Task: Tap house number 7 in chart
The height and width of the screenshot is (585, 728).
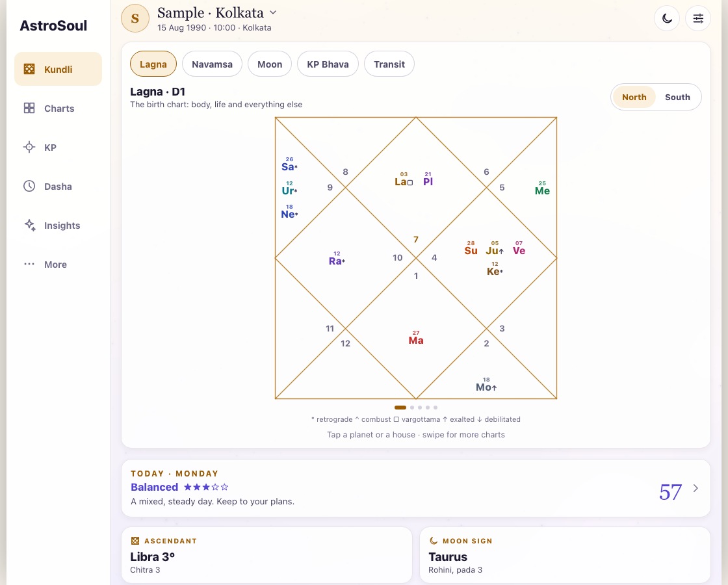Action: pyautogui.click(x=416, y=240)
